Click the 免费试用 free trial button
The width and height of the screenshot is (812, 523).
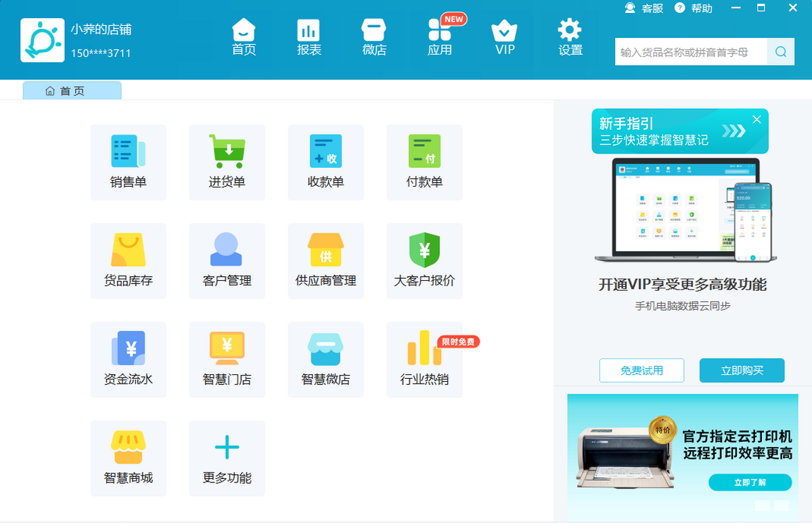[x=641, y=371]
